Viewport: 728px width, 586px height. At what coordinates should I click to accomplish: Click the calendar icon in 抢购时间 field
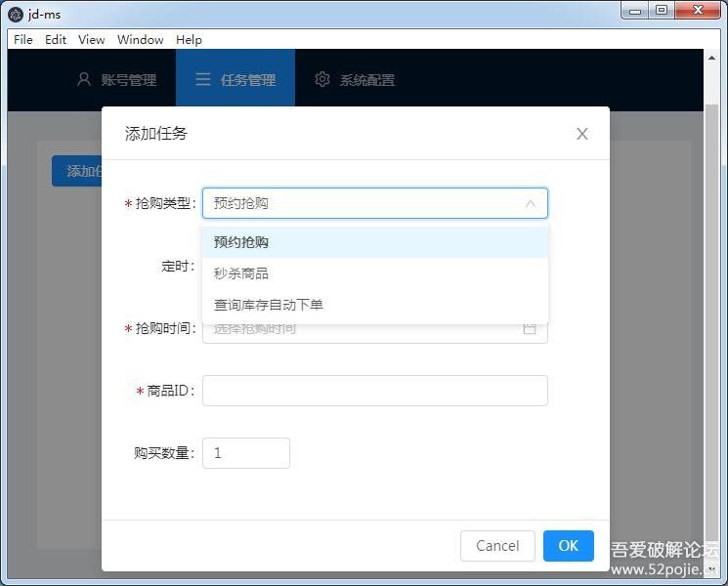530,328
